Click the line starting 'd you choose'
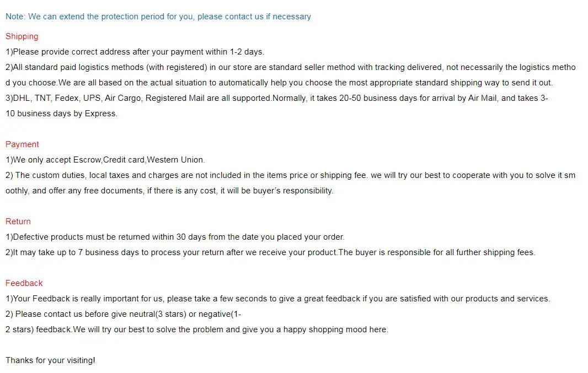The width and height of the screenshot is (588, 373). pyautogui.click(x=279, y=83)
